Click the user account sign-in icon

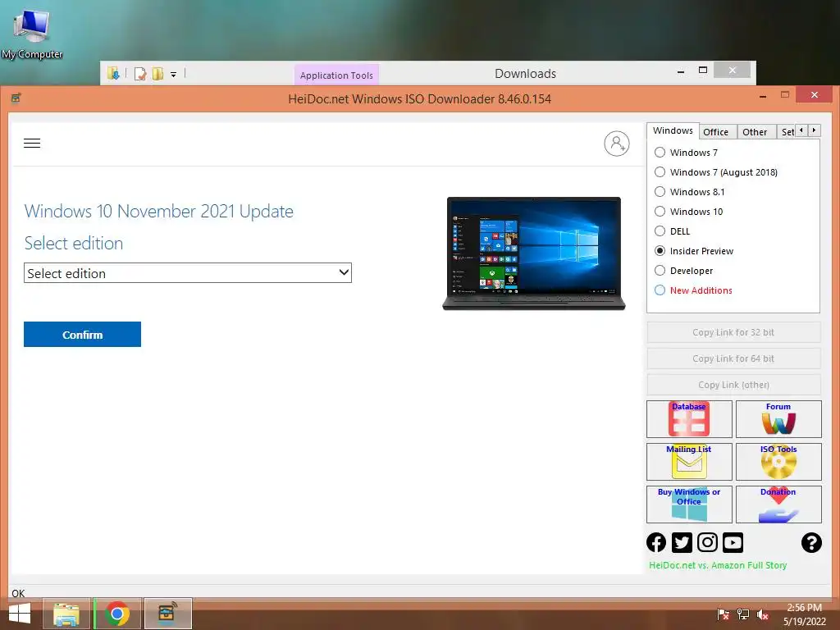(x=617, y=144)
